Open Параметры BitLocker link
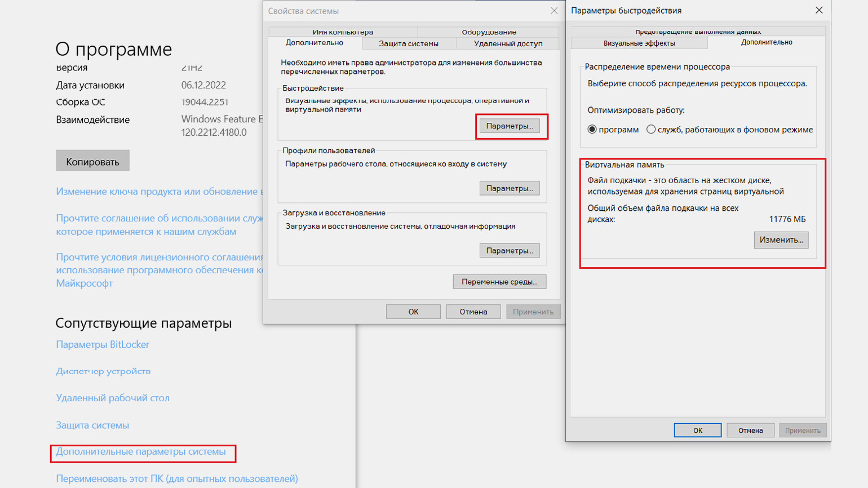 (x=103, y=344)
